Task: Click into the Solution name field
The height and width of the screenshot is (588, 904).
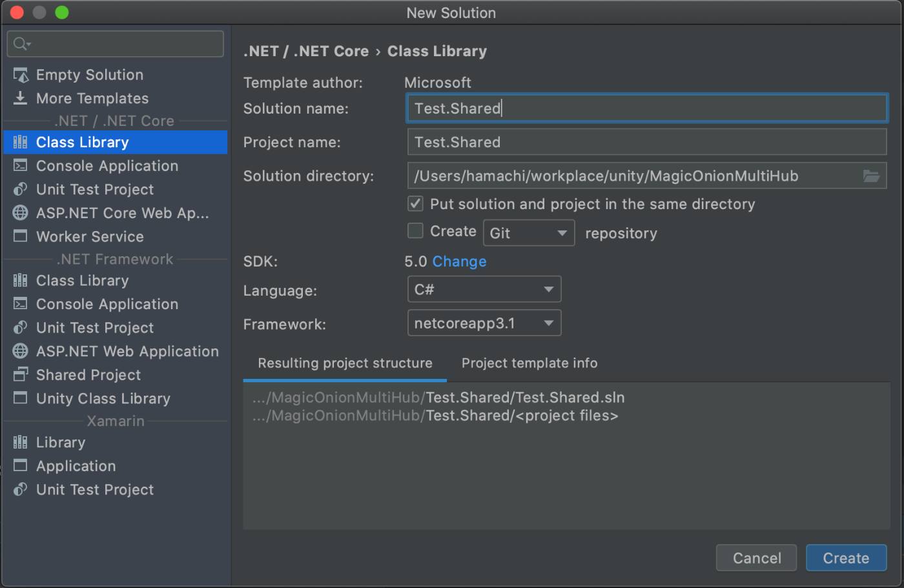Action: pyautogui.click(x=647, y=108)
